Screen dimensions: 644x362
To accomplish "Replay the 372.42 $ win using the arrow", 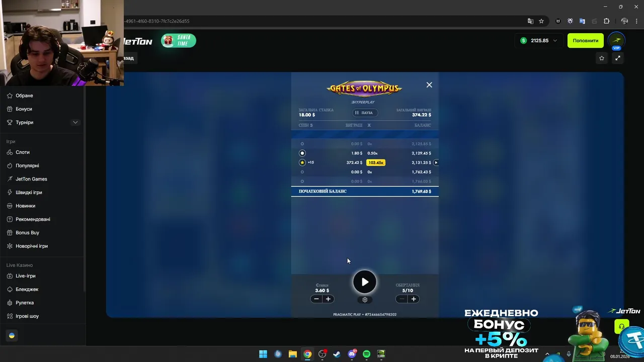I will 436,162.
